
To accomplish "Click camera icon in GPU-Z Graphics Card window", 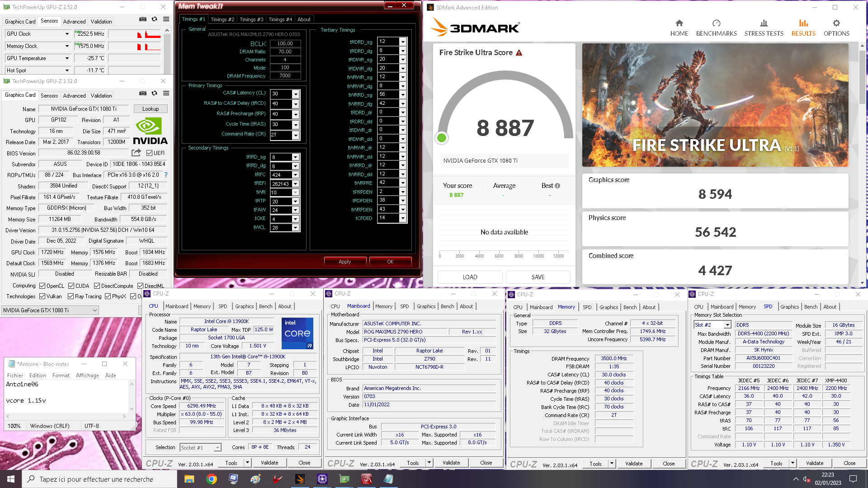I will (x=143, y=94).
